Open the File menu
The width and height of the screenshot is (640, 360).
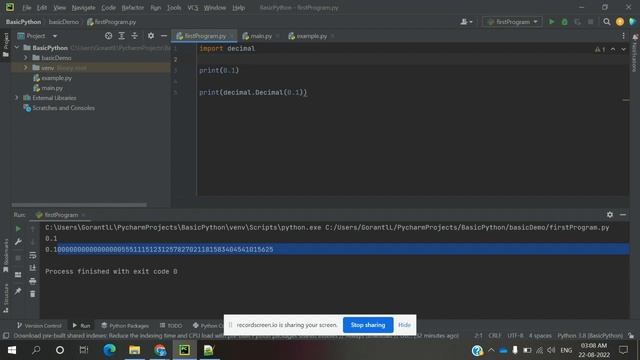pyautogui.click(x=27, y=7)
